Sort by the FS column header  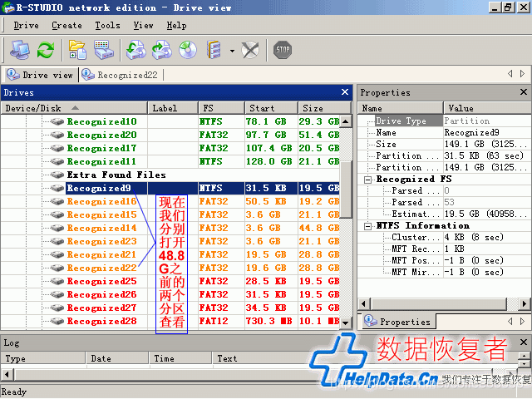(221, 108)
